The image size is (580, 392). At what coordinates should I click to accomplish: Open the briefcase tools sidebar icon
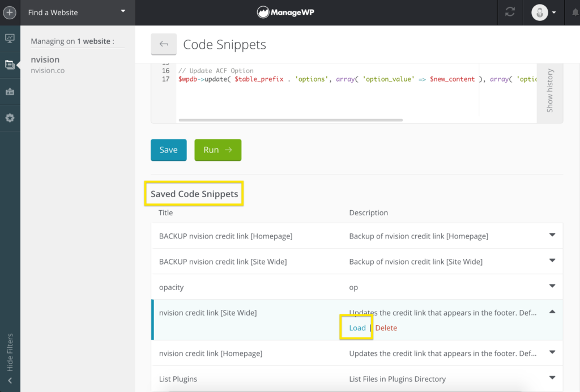pyautogui.click(x=10, y=91)
